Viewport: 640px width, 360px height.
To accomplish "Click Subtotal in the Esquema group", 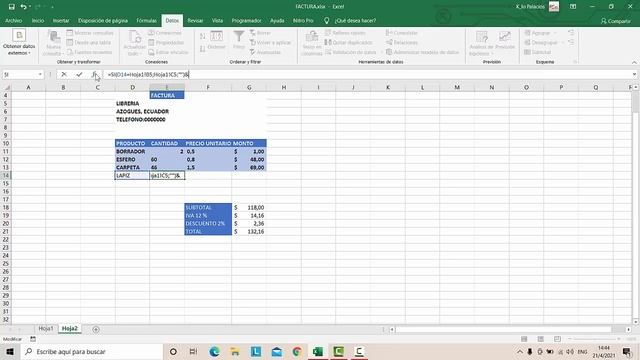I will [538, 52].
